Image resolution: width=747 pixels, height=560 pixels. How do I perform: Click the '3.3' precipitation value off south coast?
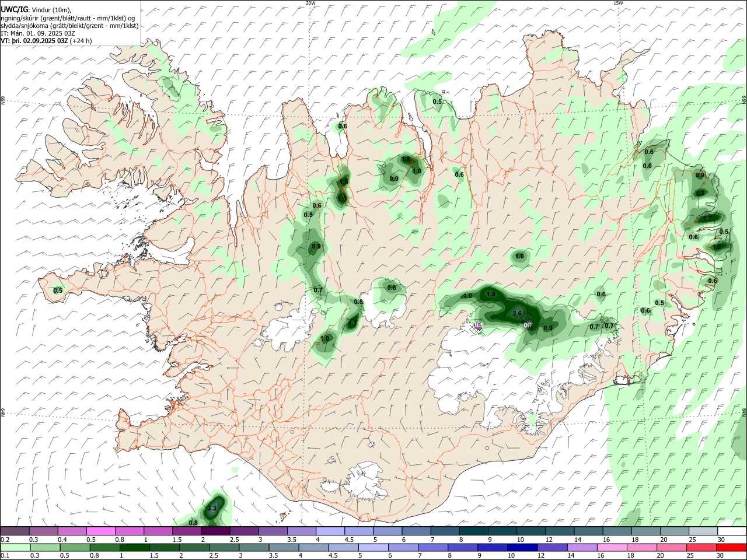(x=212, y=509)
